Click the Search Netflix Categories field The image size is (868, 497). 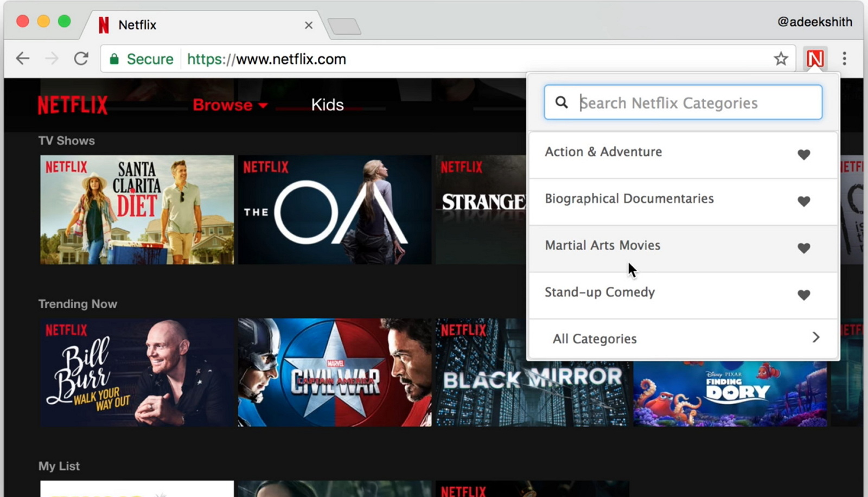click(684, 102)
